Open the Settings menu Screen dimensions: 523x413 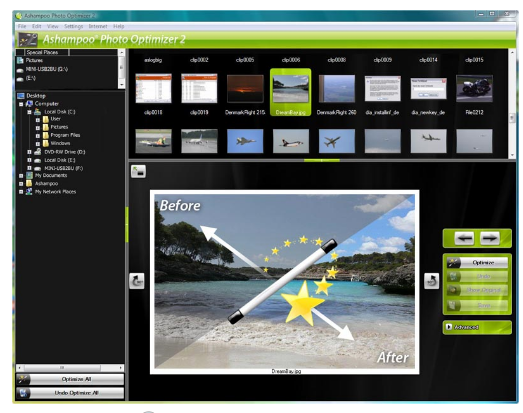pos(73,26)
